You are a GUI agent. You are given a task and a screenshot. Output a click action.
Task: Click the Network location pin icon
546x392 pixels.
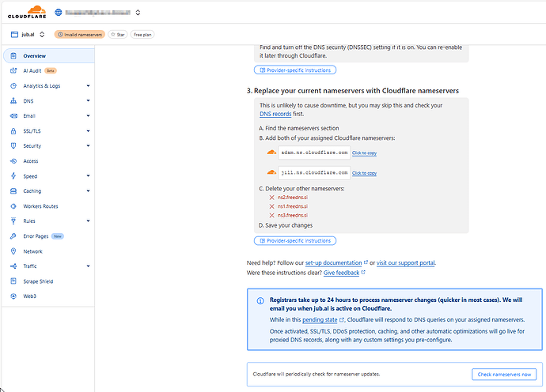click(13, 251)
